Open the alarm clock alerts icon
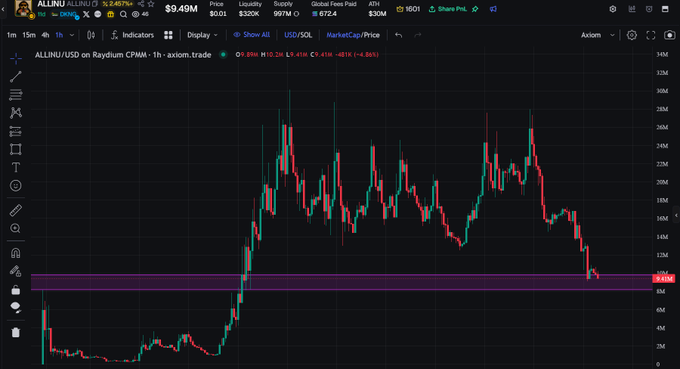Image resolution: width=680 pixels, height=369 pixels. pyautogui.click(x=649, y=9)
